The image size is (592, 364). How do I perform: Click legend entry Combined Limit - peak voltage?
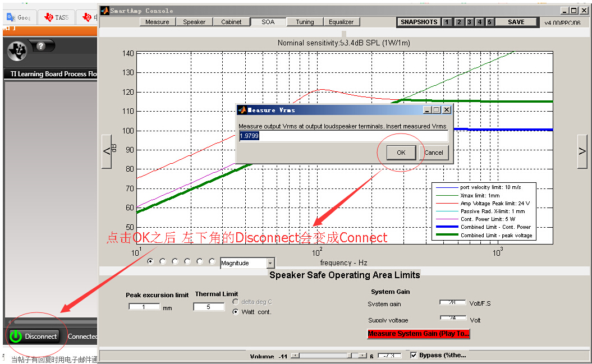coord(496,236)
